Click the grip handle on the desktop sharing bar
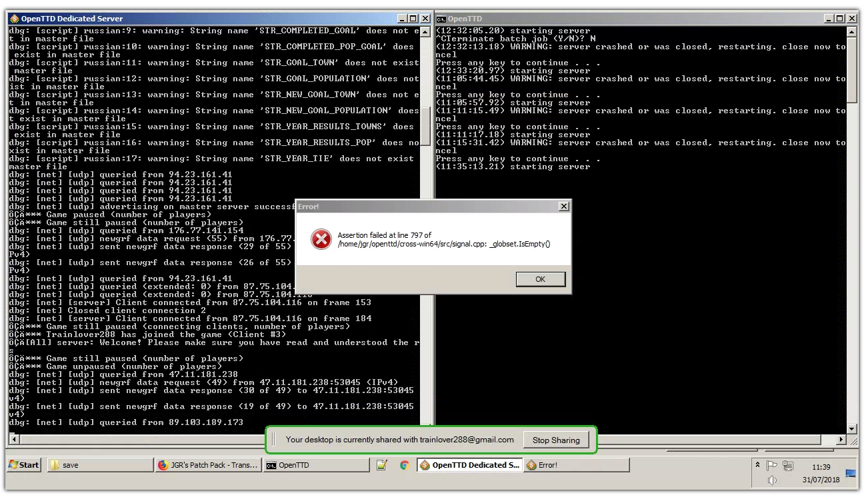868x497 pixels. (x=273, y=440)
